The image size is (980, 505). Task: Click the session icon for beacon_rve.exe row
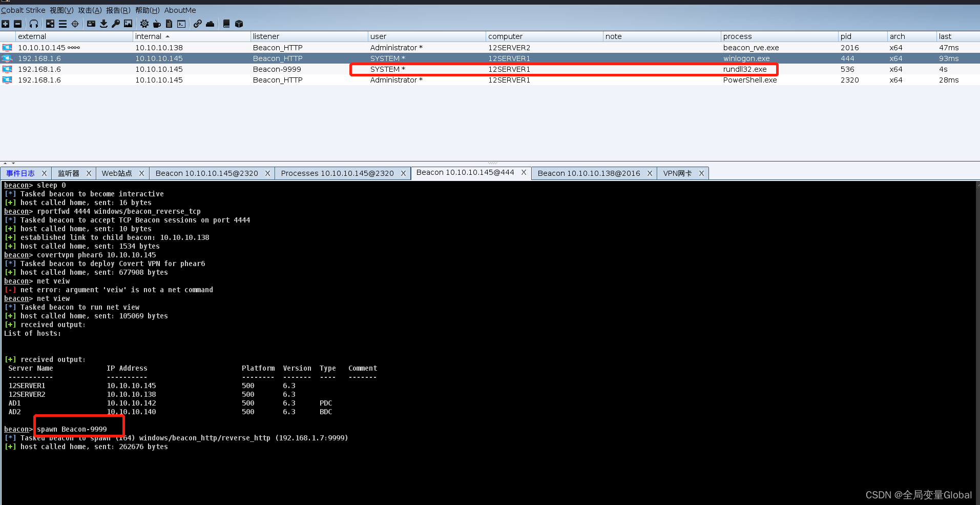click(x=7, y=48)
